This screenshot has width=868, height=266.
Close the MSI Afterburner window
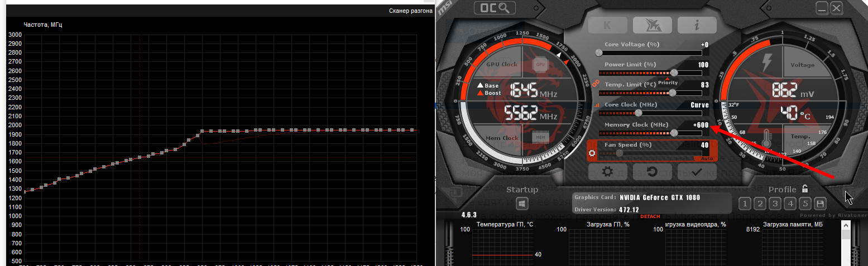pos(836,8)
